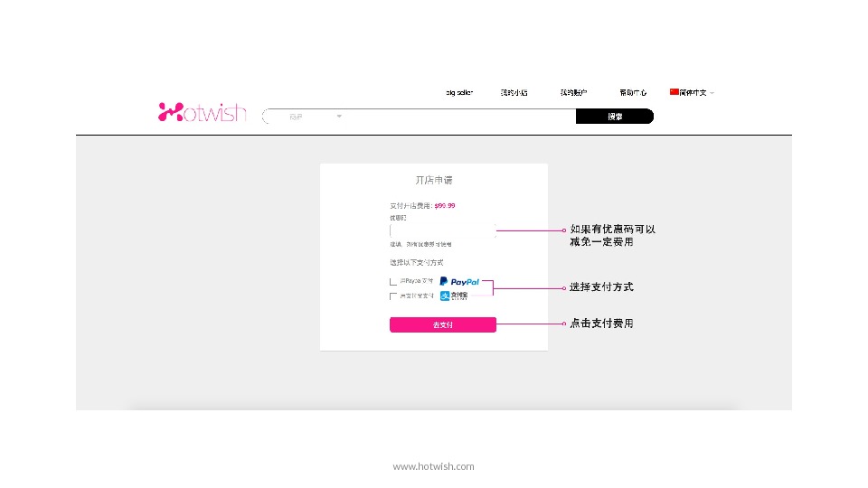Click the Hotwish logo

202,112
